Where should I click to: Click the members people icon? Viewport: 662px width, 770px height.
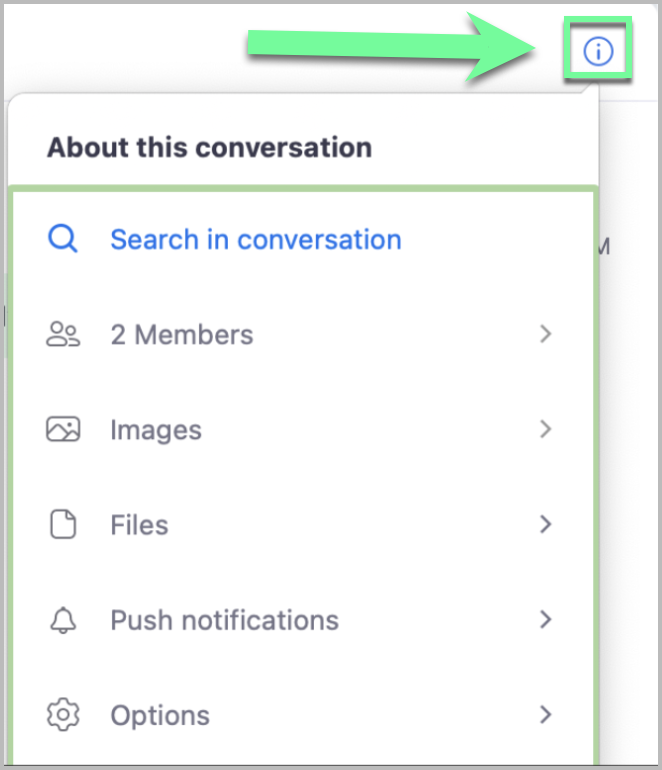click(63, 334)
